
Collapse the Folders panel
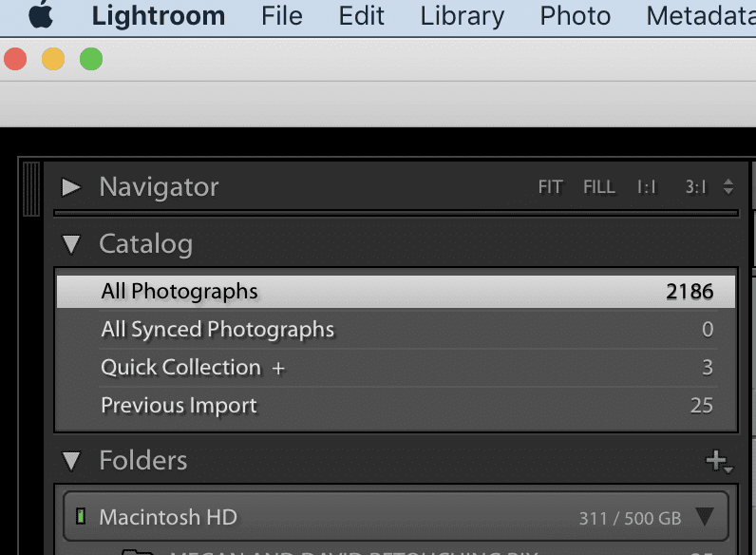pyautogui.click(x=71, y=461)
